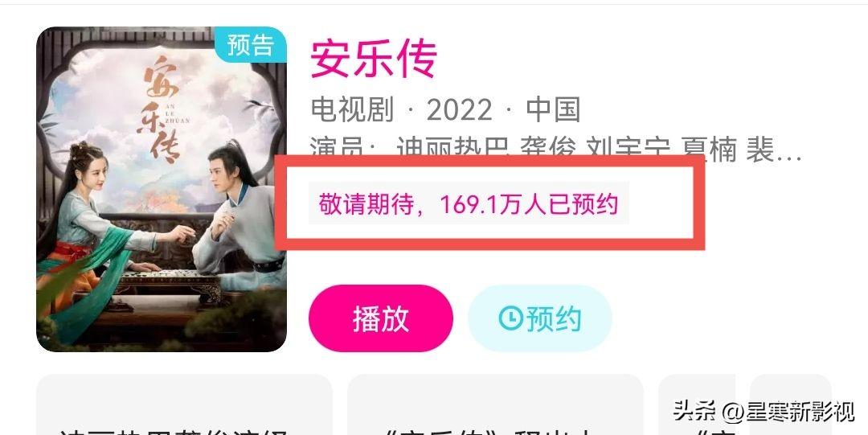Tap the calligraphy 安乐传 title on the poster

(x=162, y=108)
